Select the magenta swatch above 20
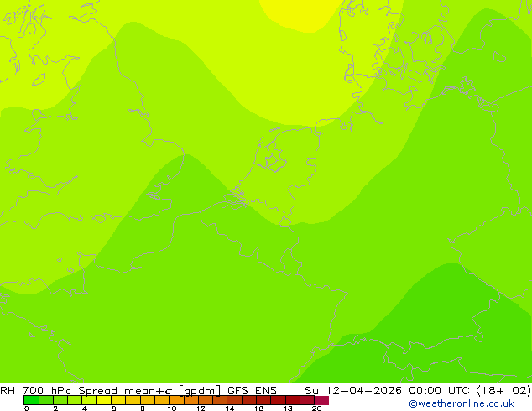532x411 pixels. click(321, 400)
